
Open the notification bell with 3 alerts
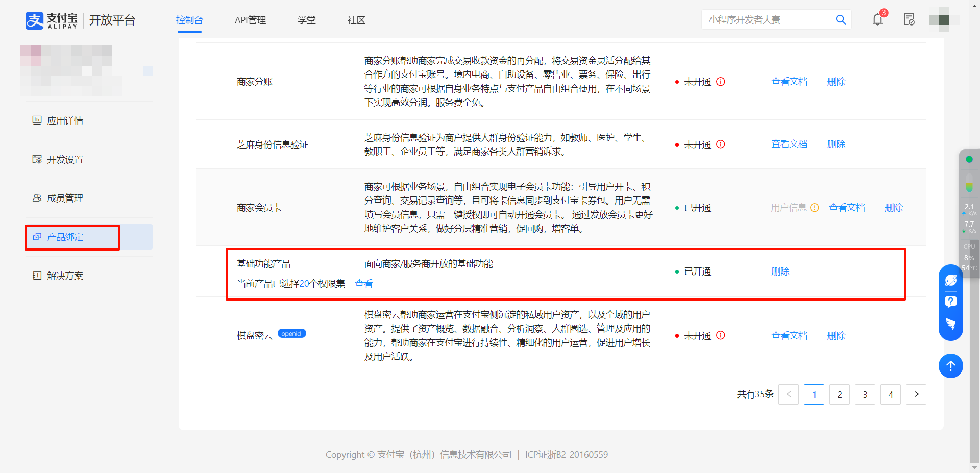coord(877,19)
